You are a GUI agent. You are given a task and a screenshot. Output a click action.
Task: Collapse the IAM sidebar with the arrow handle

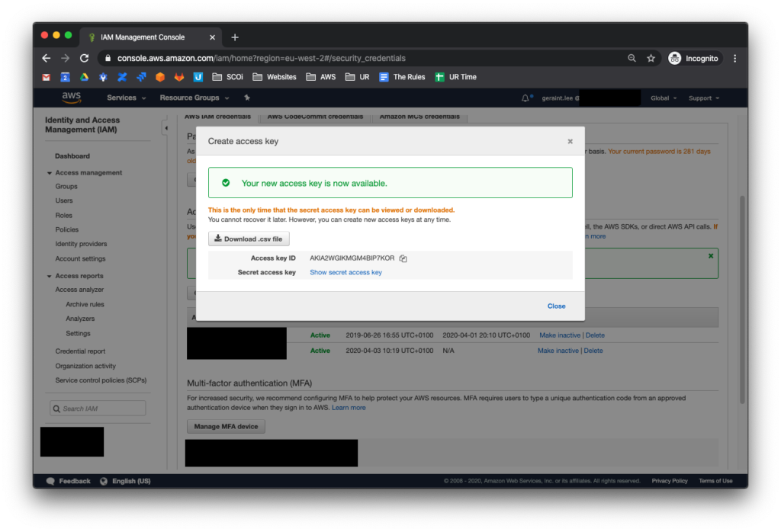pos(166,128)
